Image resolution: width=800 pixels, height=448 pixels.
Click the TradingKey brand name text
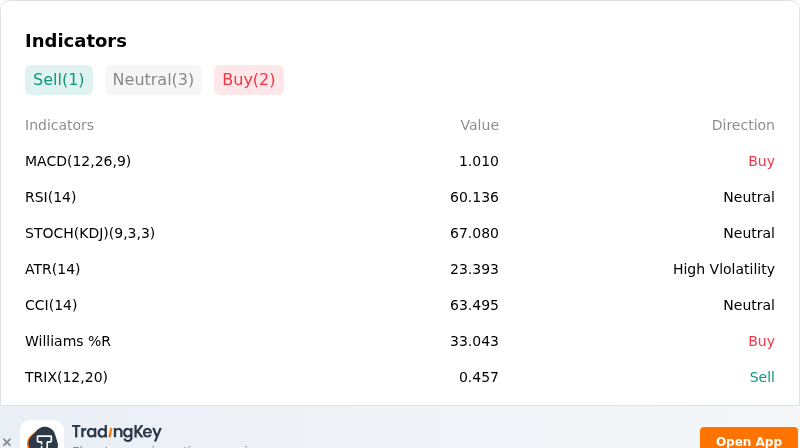pos(116,432)
